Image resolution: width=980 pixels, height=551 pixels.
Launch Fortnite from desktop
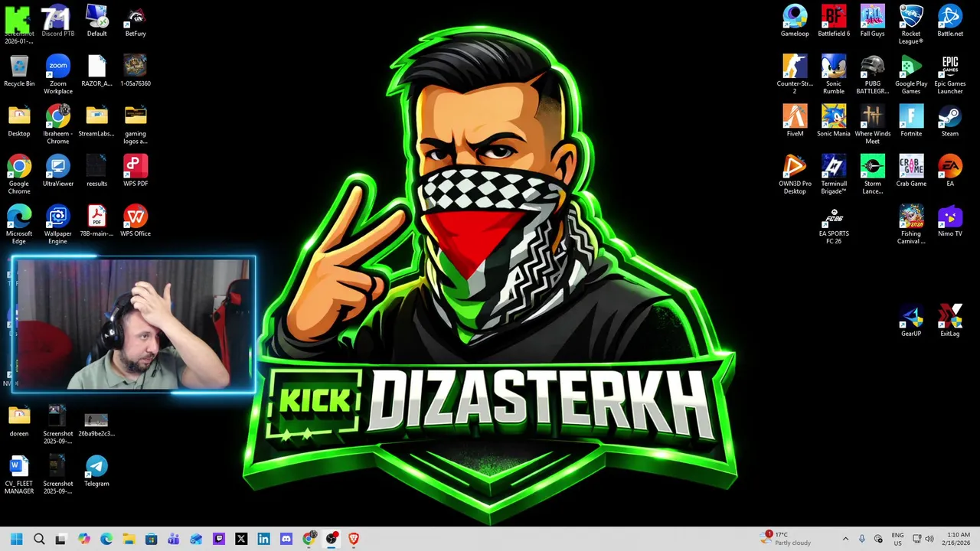tap(911, 120)
